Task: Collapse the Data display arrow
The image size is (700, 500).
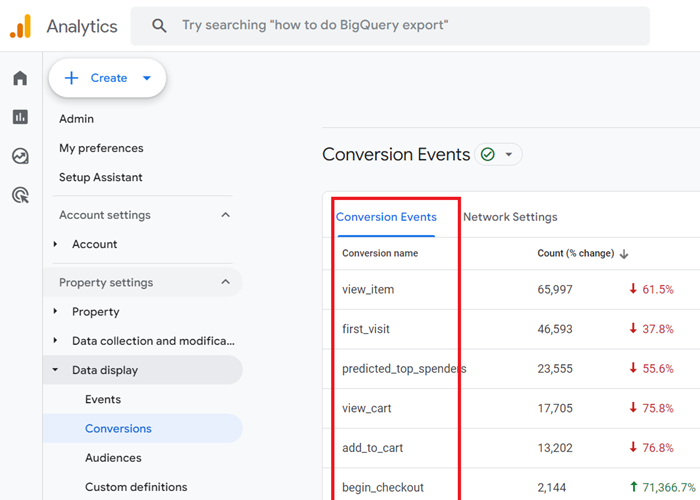Action: pyautogui.click(x=55, y=370)
